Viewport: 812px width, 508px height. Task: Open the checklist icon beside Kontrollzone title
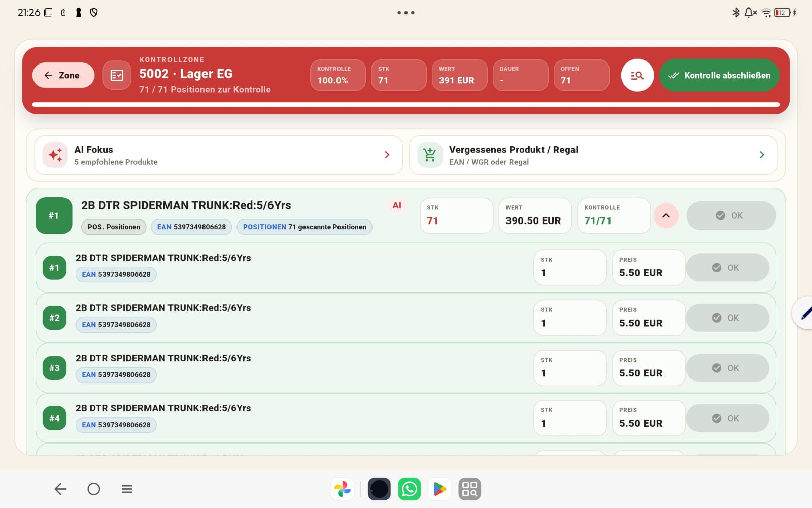coord(117,75)
